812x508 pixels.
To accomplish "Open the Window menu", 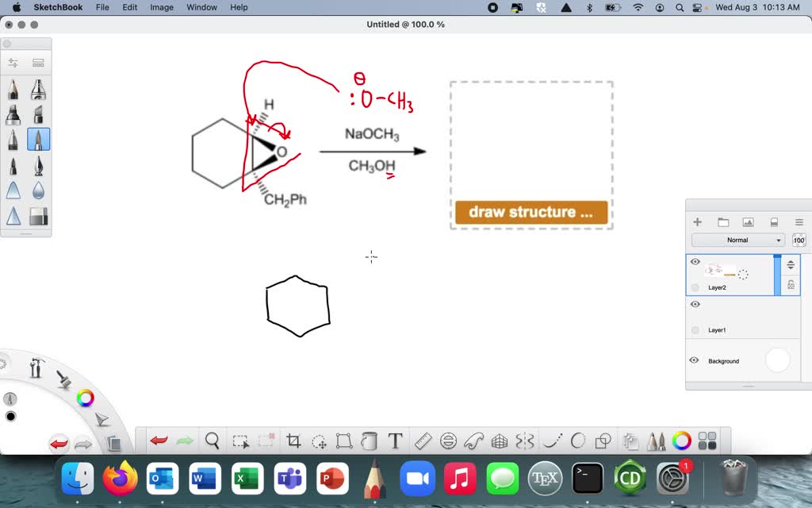I will [x=201, y=7].
